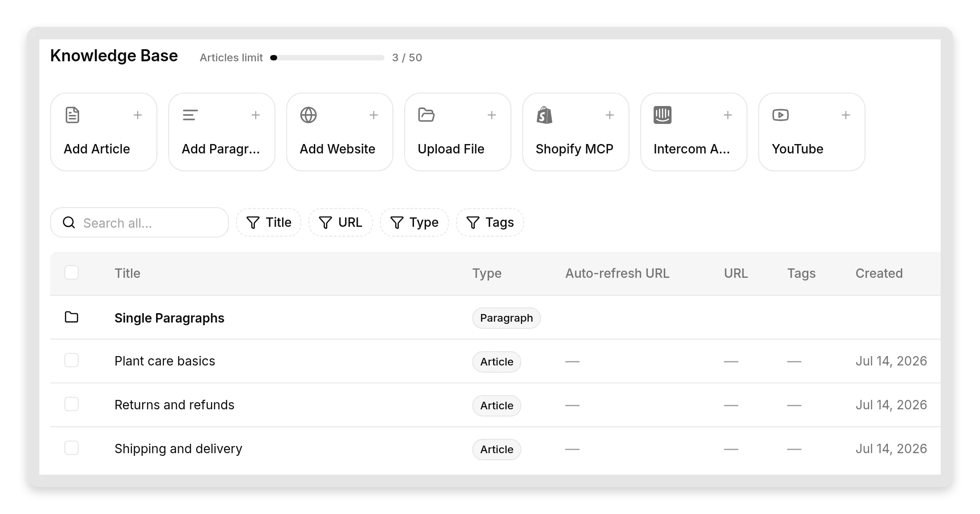This screenshot has width=980, height=514.
Task: Open the URL filter dropdown
Action: point(341,222)
